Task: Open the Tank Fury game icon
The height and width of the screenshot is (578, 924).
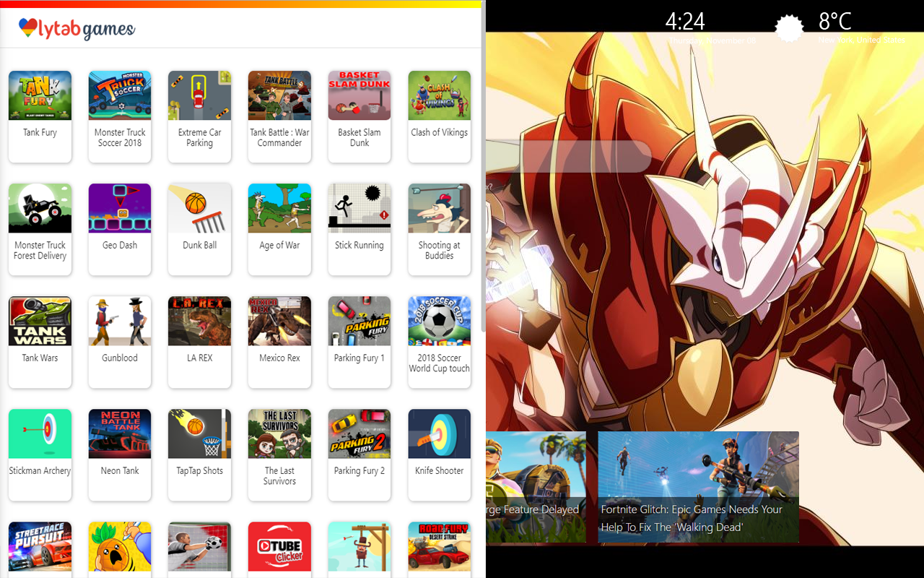Action: 40,96
